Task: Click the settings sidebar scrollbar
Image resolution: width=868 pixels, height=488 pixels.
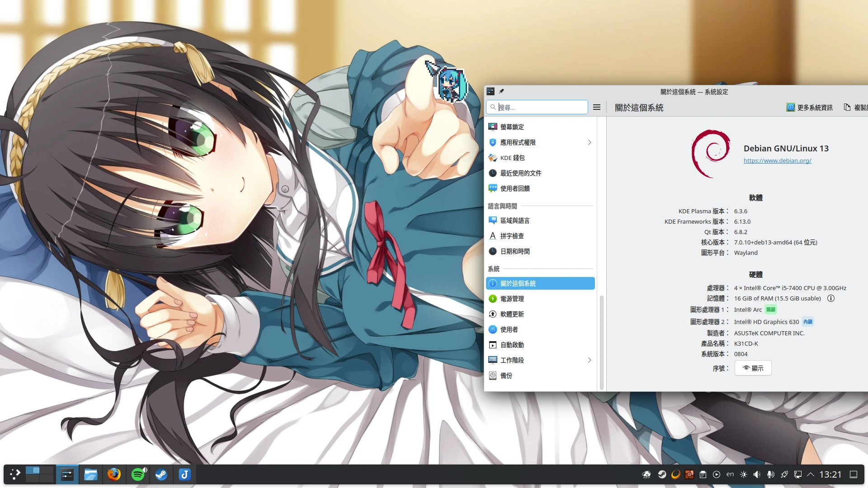Action: tap(601, 342)
